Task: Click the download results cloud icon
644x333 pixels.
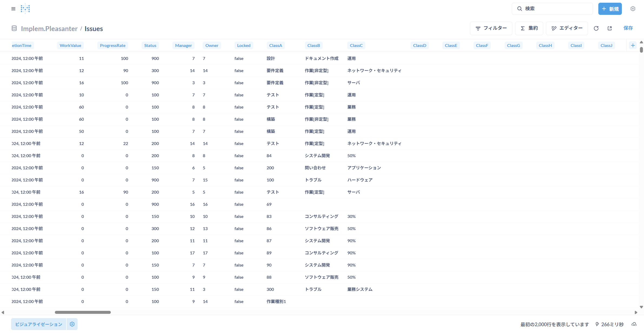Action: point(634,324)
